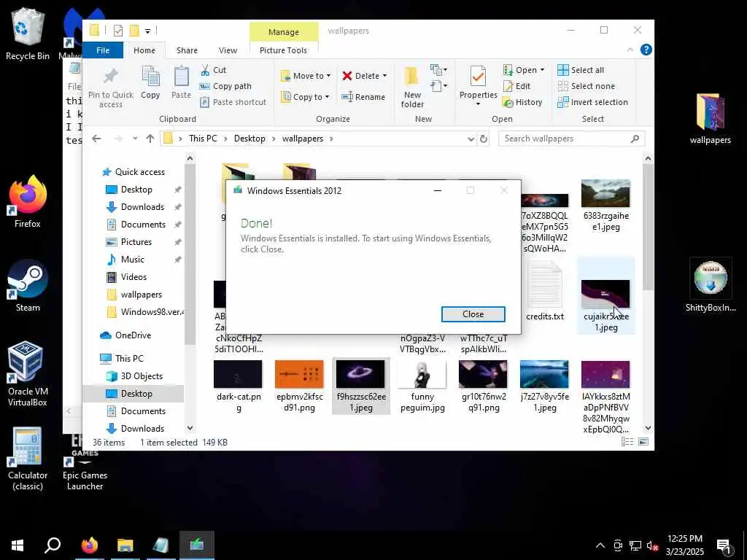Open Steam desktop shortcut

click(28, 286)
